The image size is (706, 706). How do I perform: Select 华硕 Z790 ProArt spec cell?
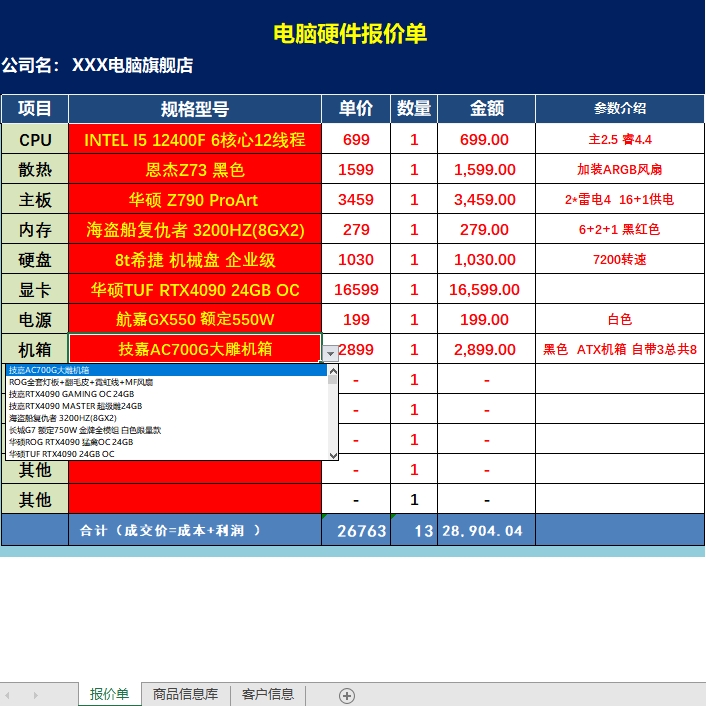[195, 199]
